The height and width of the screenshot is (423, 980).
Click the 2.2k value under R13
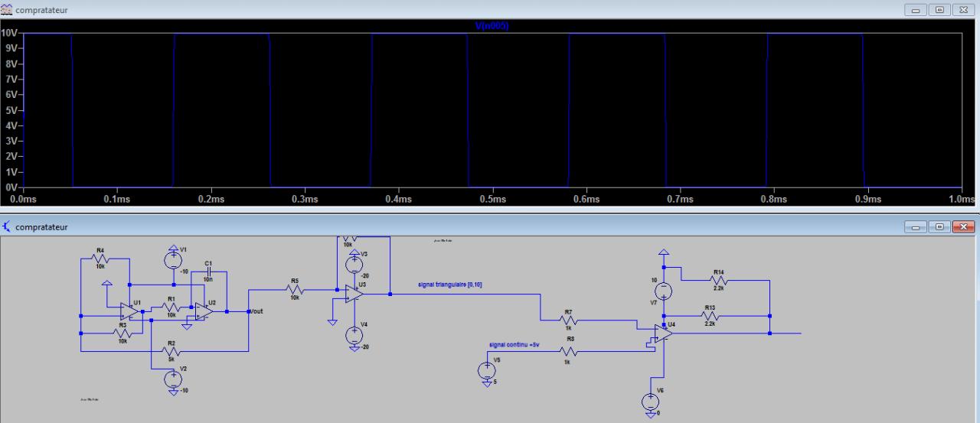click(x=710, y=324)
